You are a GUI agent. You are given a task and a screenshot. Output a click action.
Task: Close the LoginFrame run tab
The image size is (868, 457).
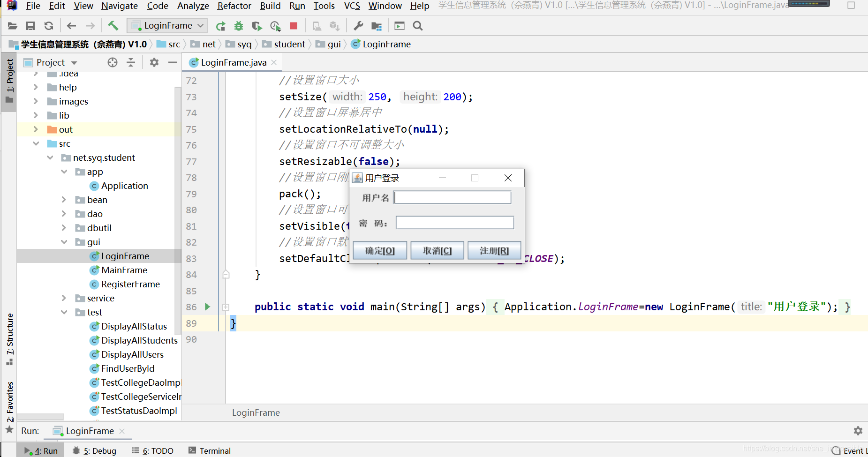coord(122,431)
